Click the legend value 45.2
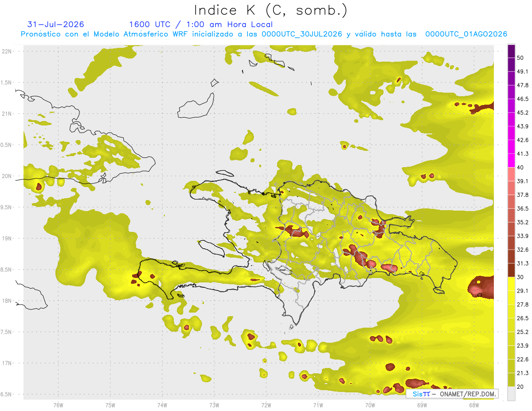This screenshot has width=532, height=411. click(523, 113)
